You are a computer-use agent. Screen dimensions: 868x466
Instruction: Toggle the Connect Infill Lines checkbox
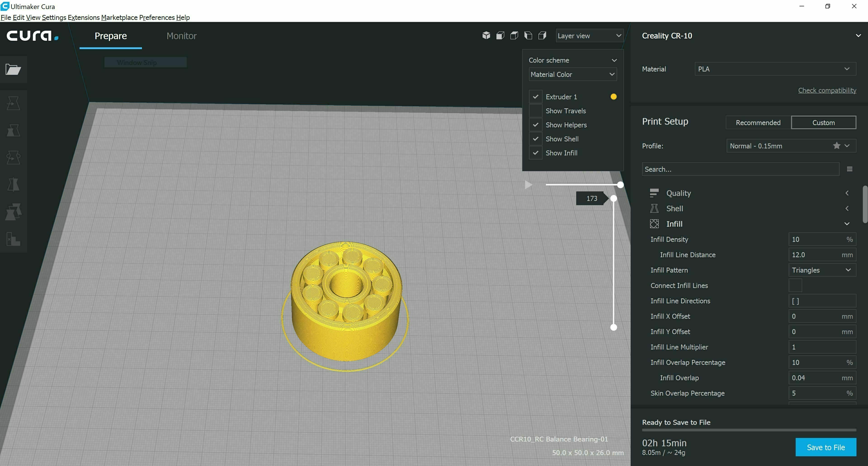tap(795, 286)
